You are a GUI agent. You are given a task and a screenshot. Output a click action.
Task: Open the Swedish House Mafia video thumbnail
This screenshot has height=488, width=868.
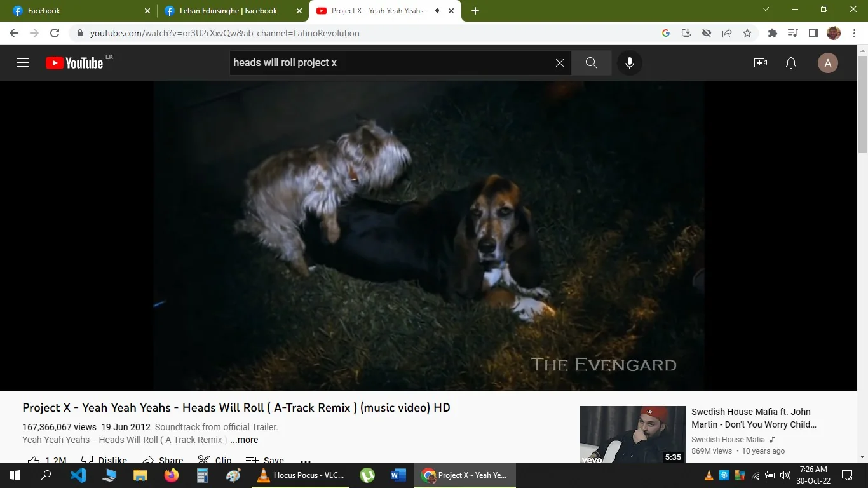[633, 435]
